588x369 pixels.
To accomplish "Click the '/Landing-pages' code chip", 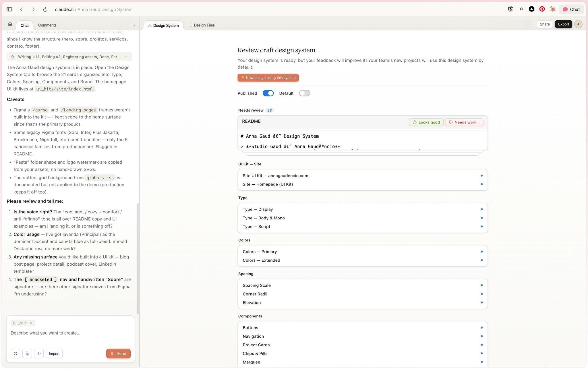I will (x=78, y=110).
